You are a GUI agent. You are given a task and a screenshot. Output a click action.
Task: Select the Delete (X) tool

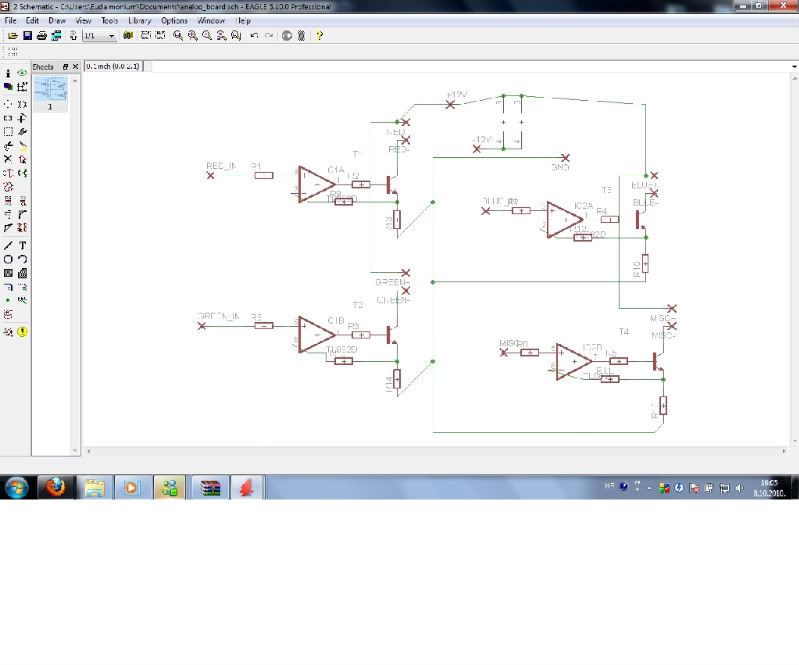tap(8, 159)
